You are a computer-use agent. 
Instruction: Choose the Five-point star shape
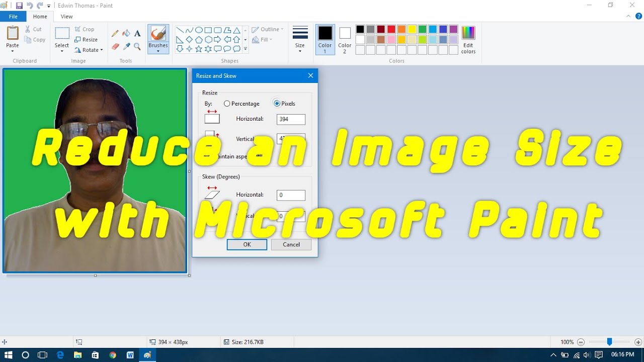(x=199, y=49)
